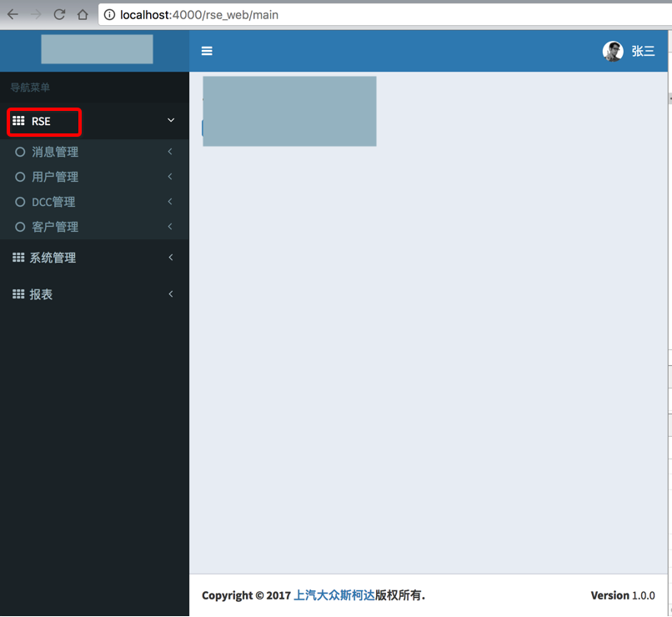Click grid icon beside 报表
This screenshot has height=617, width=672.
click(18, 294)
